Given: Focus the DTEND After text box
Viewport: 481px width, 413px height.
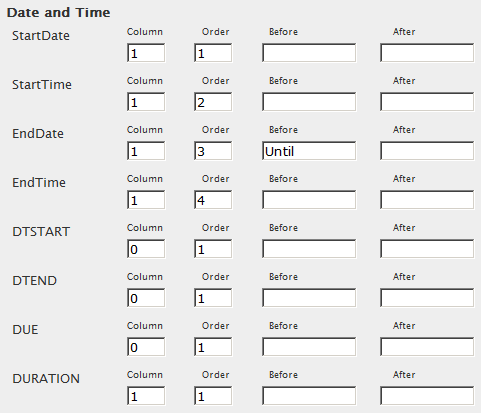Looking at the screenshot, I should click(427, 298).
